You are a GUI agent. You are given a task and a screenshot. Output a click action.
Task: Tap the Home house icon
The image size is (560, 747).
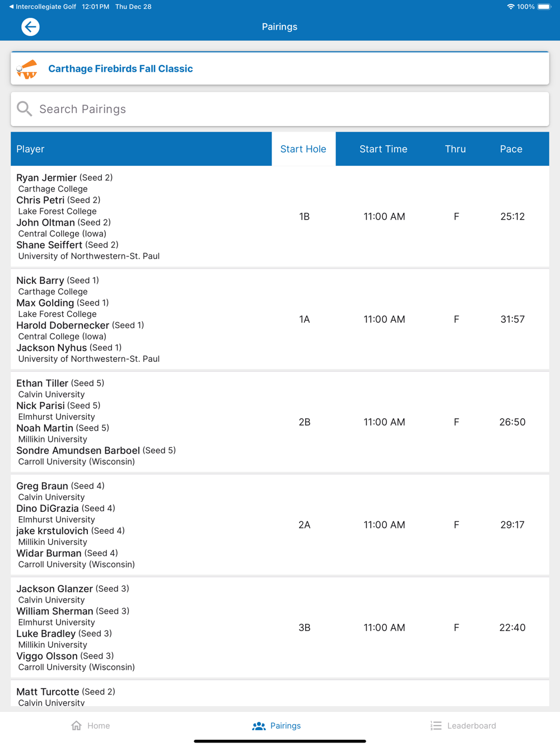[77, 726]
